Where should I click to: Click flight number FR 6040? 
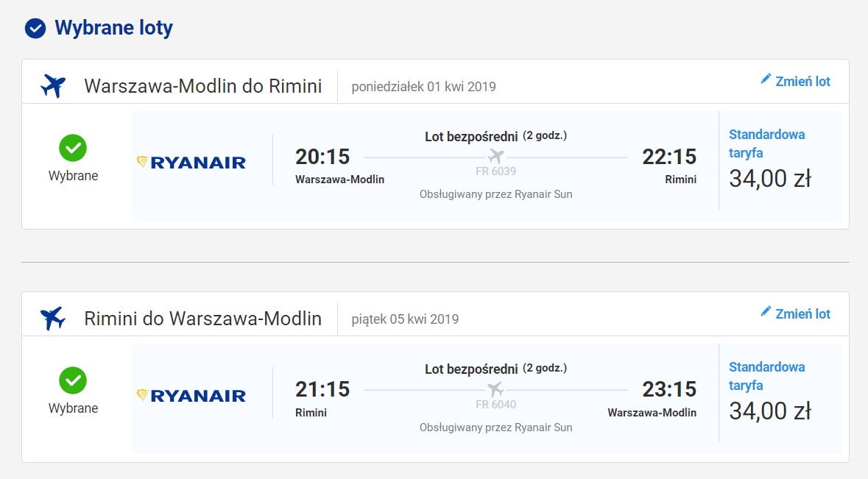[x=496, y=405]
